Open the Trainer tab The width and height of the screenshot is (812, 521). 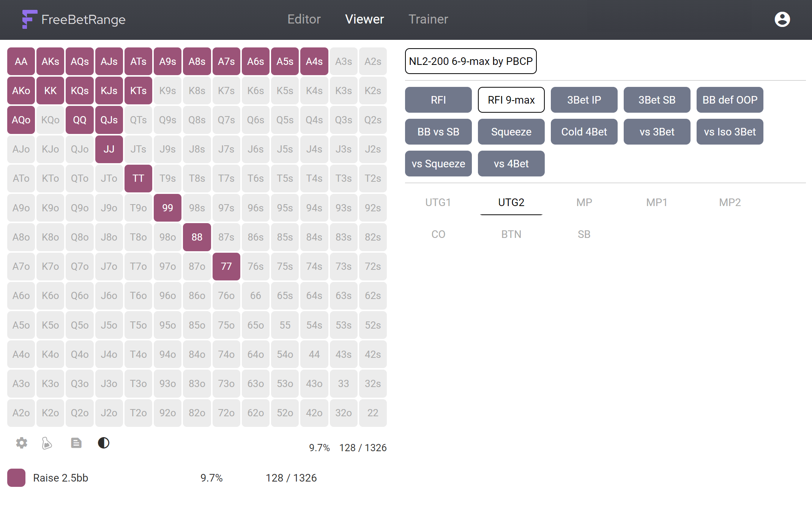coord(428,19)
